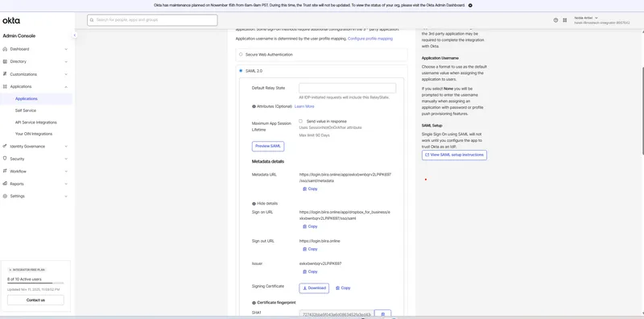Expand the Settings menu chevron

66,197
